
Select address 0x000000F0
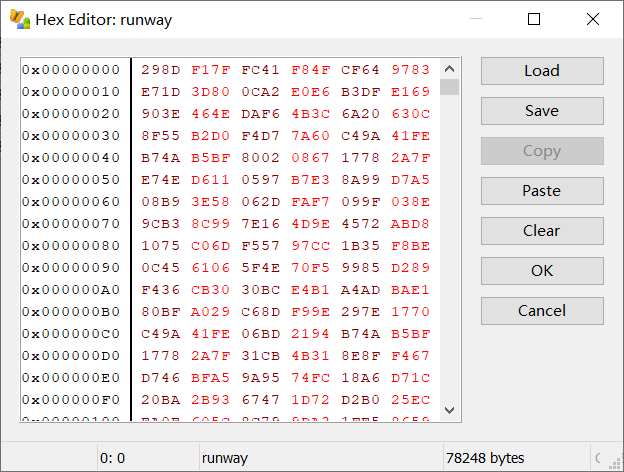[71, 400]
